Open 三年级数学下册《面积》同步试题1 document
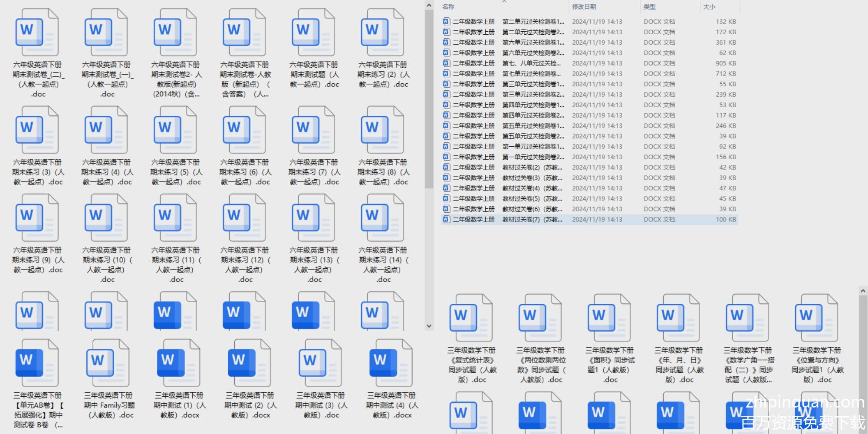 click(x=609, y=318)
